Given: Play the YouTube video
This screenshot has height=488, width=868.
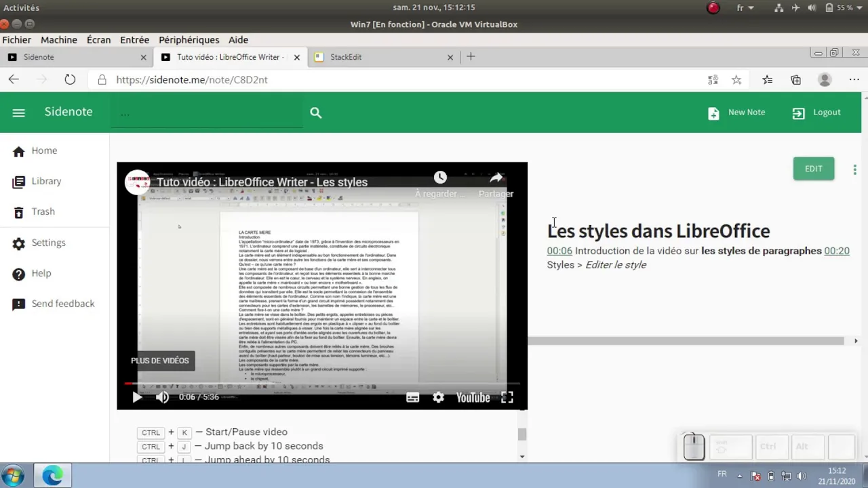Looking at the screenshot, I should (137, 398).
